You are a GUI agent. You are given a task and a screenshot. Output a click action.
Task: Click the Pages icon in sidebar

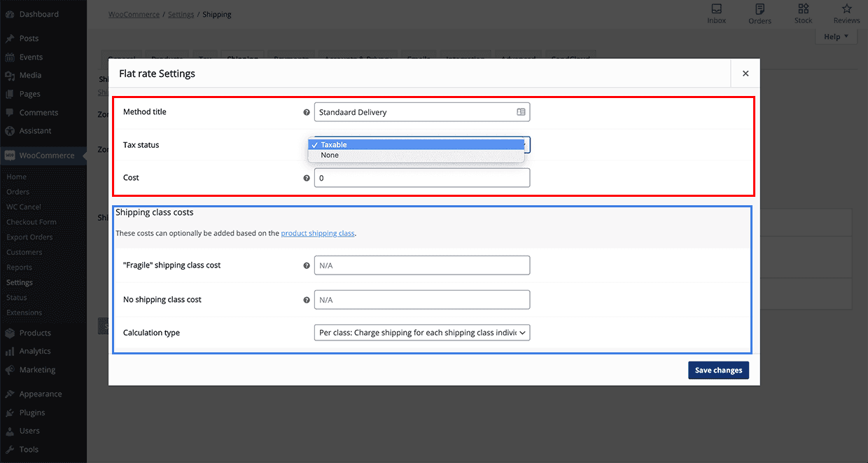pyautogui.click(x=9, y=94)
